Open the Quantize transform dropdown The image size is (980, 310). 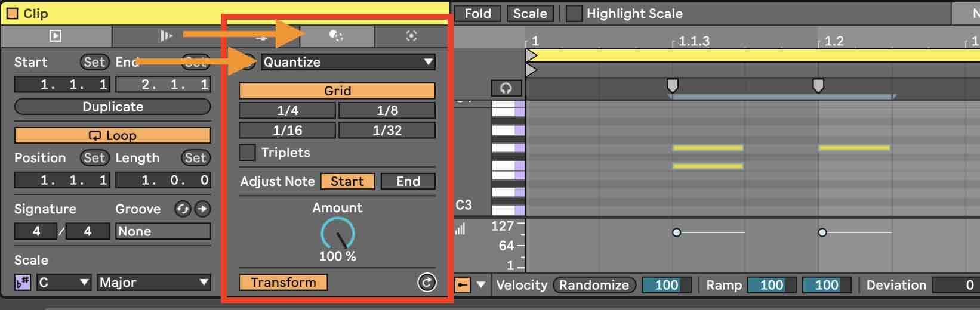(x=348, y=62)
